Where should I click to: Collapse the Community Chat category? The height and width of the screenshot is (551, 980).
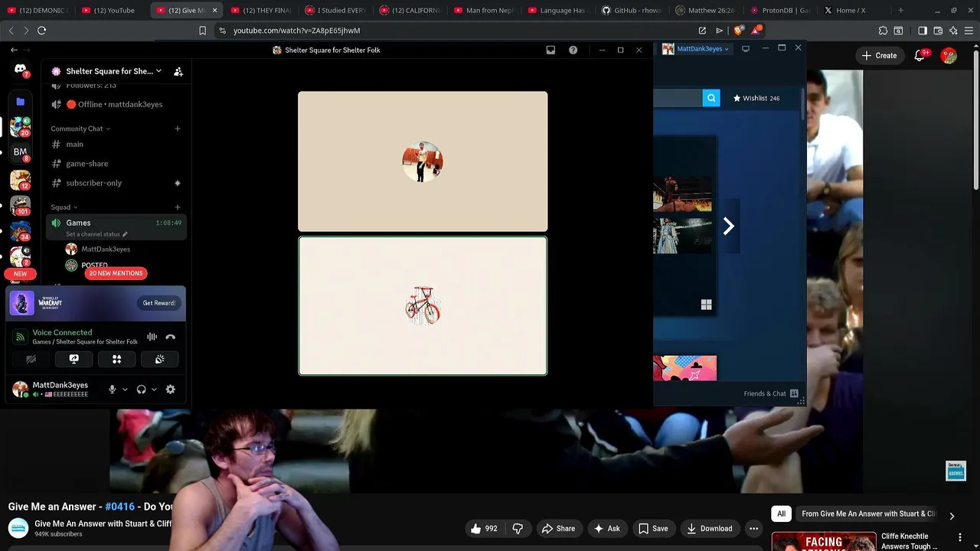(x=80, y=129)
